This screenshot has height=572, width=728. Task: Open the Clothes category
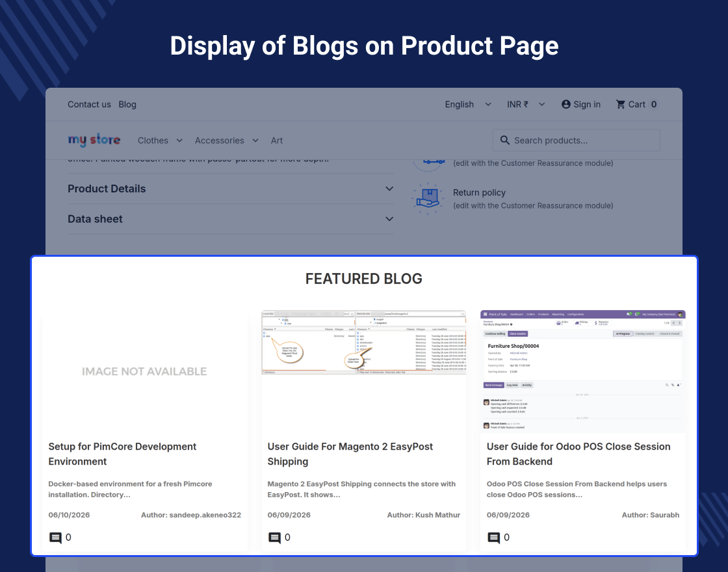click(153, 140)
